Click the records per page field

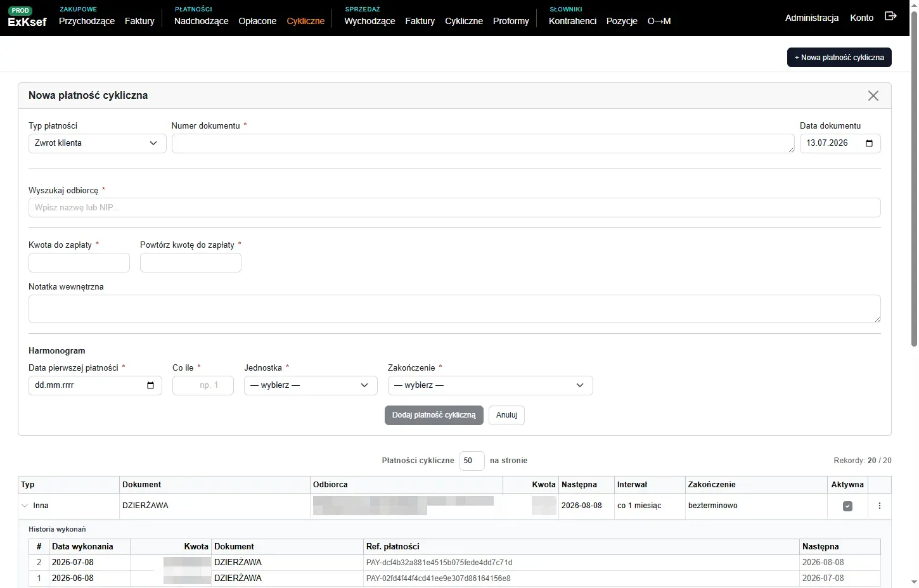tap(472, 461)
